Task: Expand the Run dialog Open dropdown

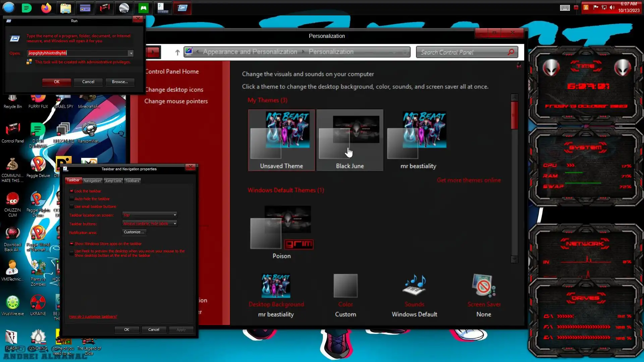Action: coord(131,53)
